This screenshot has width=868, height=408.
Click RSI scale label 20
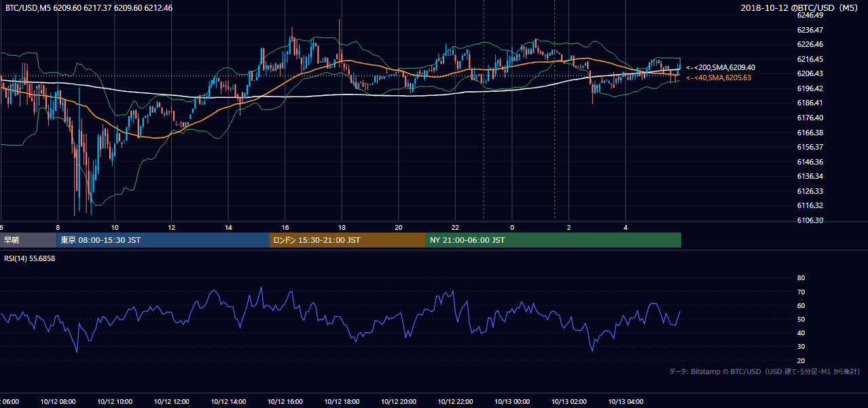[x=801, y=360]
